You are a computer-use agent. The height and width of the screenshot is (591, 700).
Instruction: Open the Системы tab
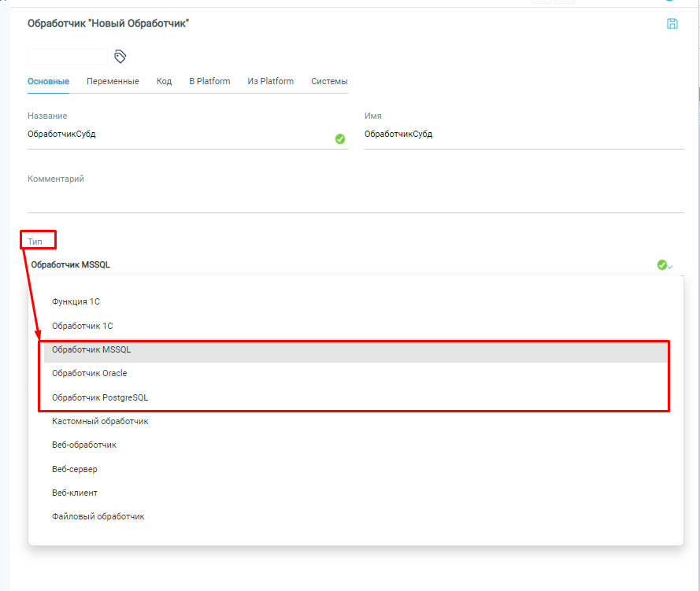point(329,81)
